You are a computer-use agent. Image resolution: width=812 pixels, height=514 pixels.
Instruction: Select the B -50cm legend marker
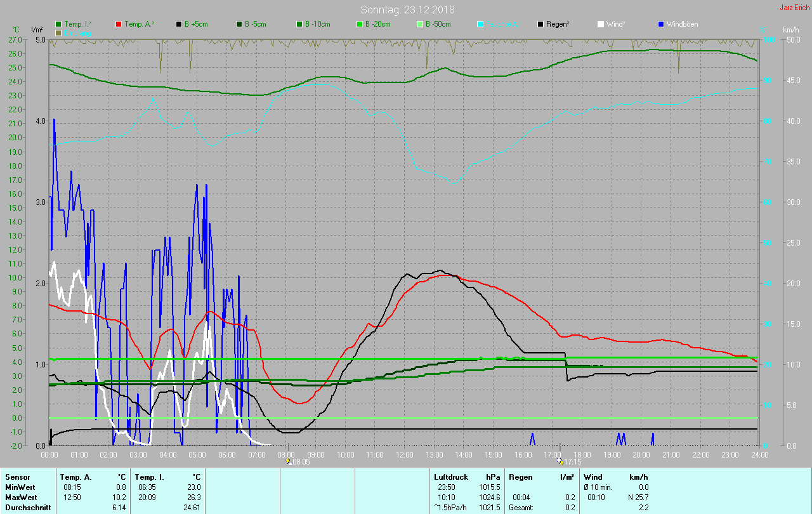(x=420, y=24)
